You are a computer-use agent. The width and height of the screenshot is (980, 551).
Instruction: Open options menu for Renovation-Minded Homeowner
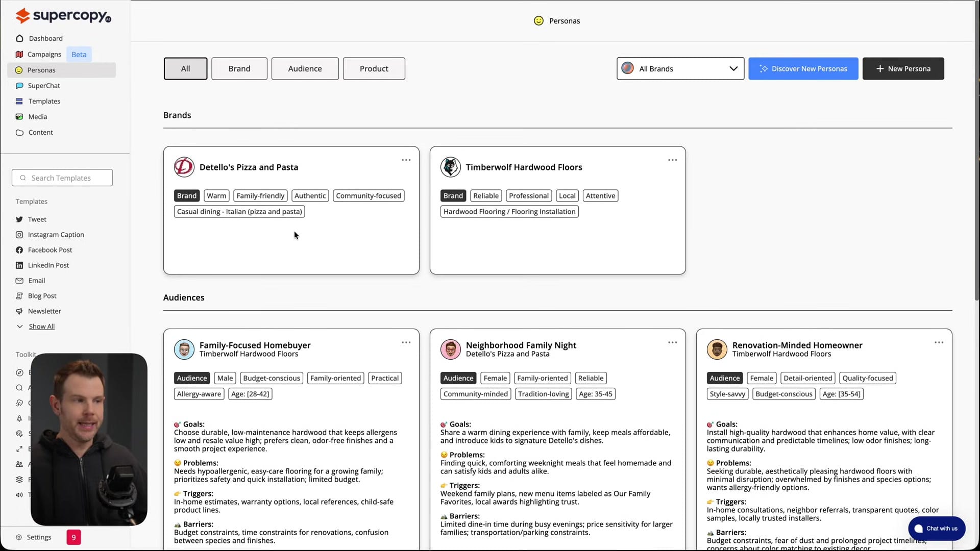click(x=939, y=342)
